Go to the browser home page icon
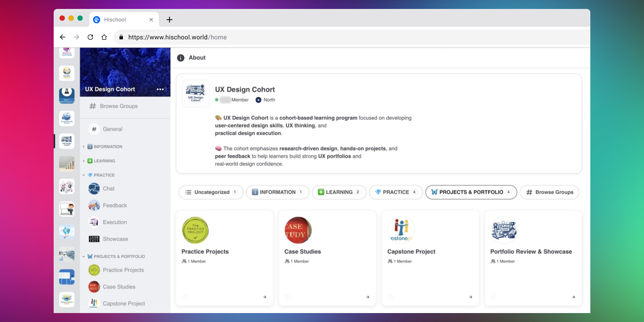This screenshot has width=644, height=322. pos(104,37)
